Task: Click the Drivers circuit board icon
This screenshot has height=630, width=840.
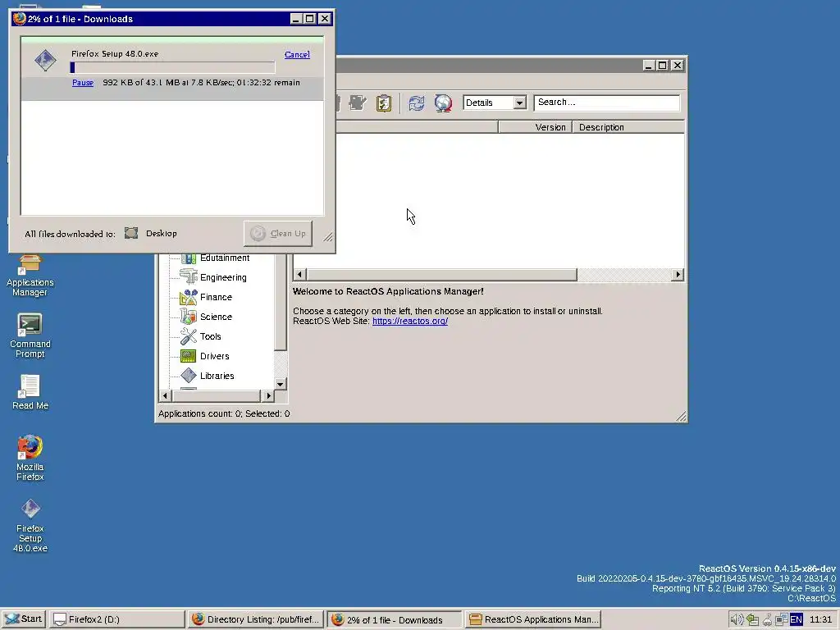Action: tap(189, 356)
